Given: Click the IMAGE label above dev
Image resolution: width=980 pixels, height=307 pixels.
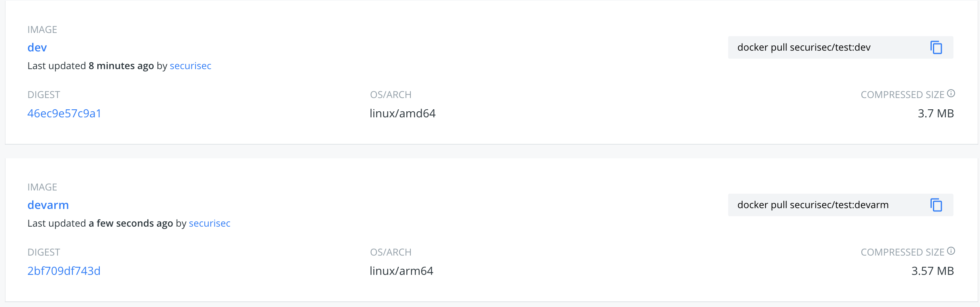Looking at the screenshot, I should 42,29.
